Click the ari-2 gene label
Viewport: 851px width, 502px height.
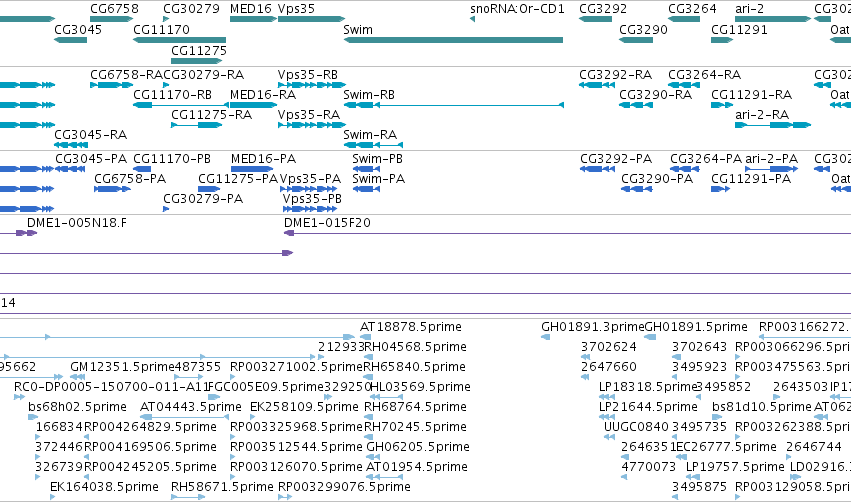(x=749, y=9)
